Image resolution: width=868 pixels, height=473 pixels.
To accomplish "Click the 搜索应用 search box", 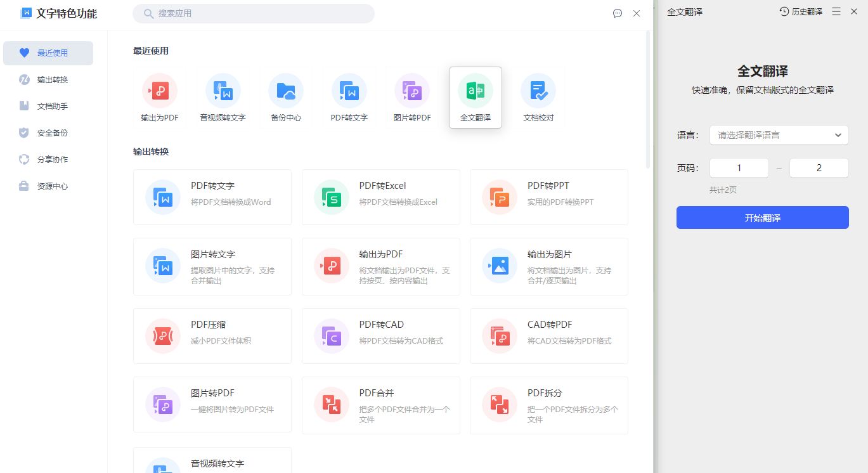I will point(254,13).
